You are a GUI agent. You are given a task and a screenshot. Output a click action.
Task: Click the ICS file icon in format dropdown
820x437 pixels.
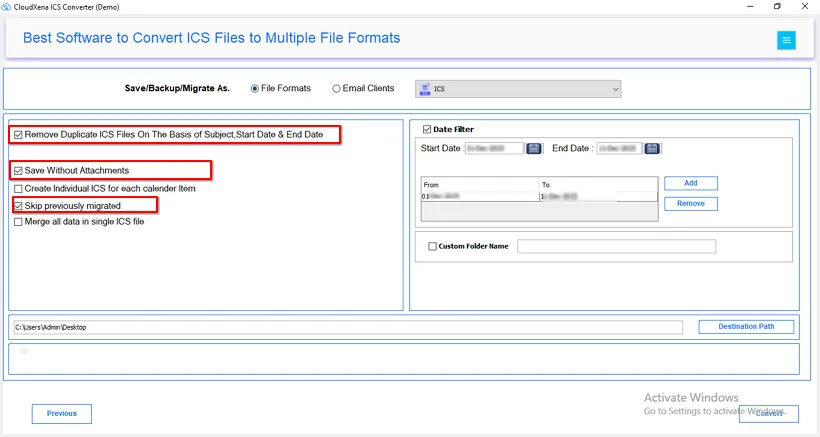click(x=425, y=89)
